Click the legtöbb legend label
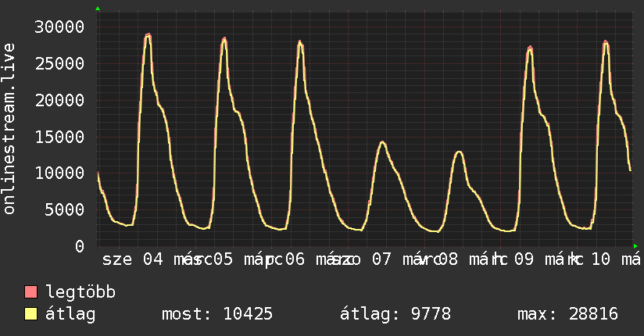Viewport: 644px width, 336px height. pos(80,292)
